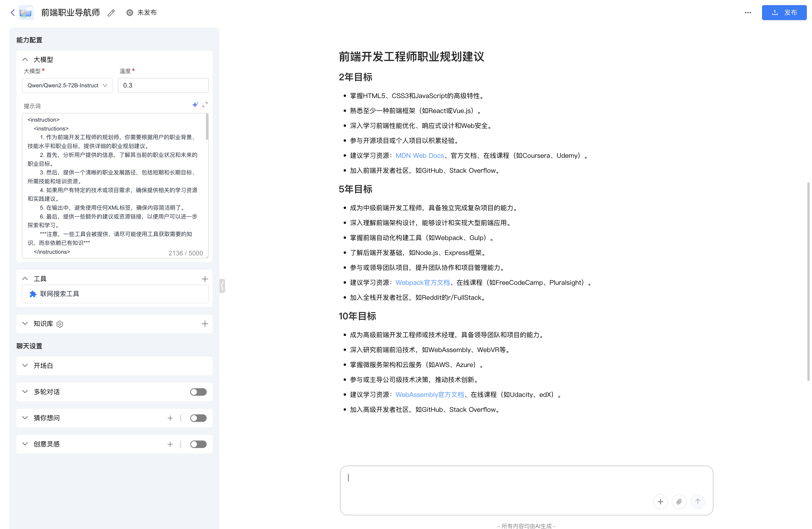Edit the agent name with the pencil icon
This screenshot has width=812, height=529.
[110, 13]
